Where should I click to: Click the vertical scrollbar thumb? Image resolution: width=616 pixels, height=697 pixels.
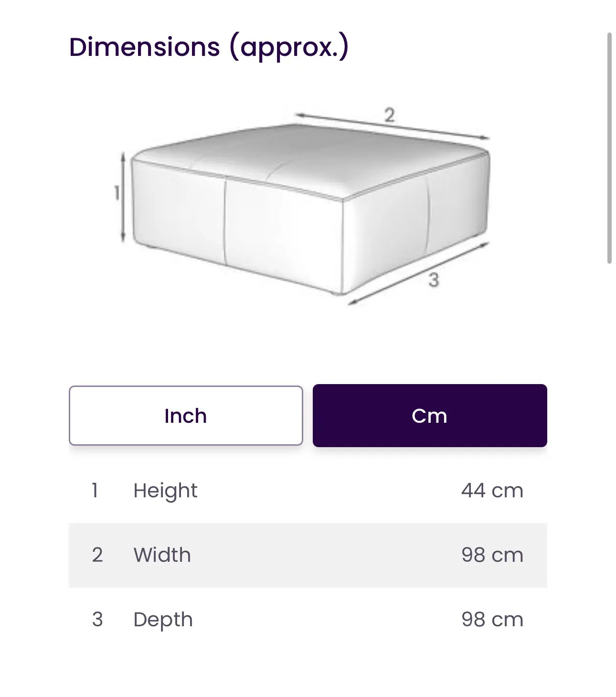click(x=609, y=148)
